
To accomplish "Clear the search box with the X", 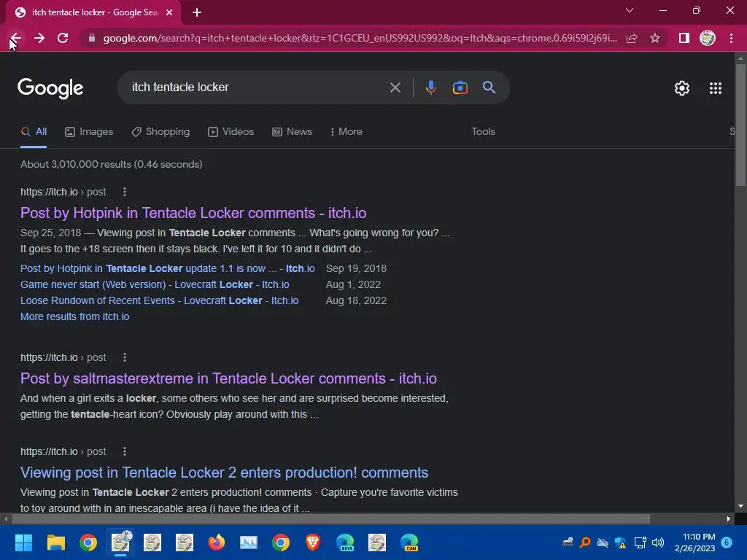I will point(395,87).
